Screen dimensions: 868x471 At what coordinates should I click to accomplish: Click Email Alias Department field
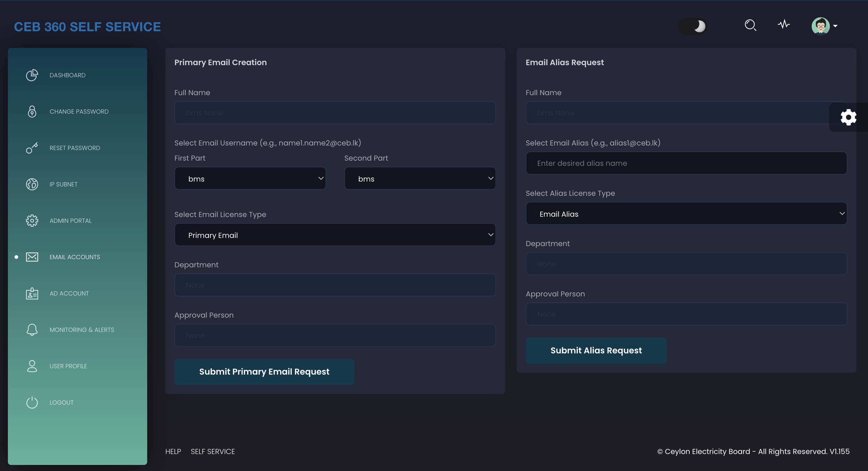[686, 264]
